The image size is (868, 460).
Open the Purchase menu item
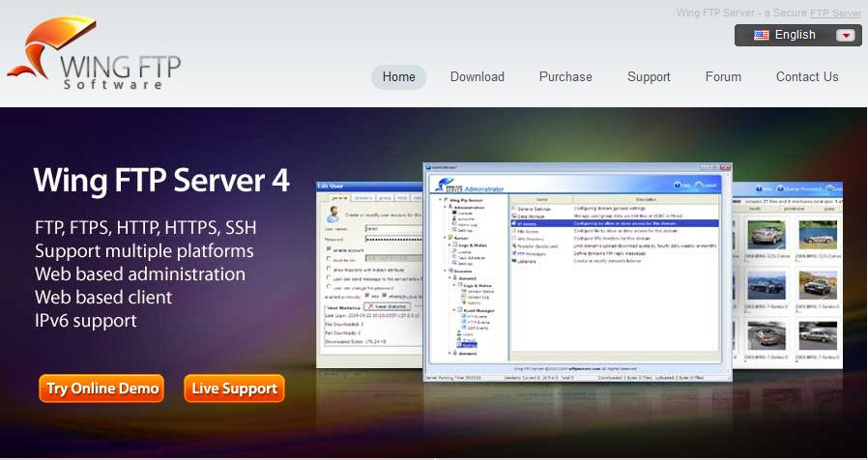coord(565,77)
